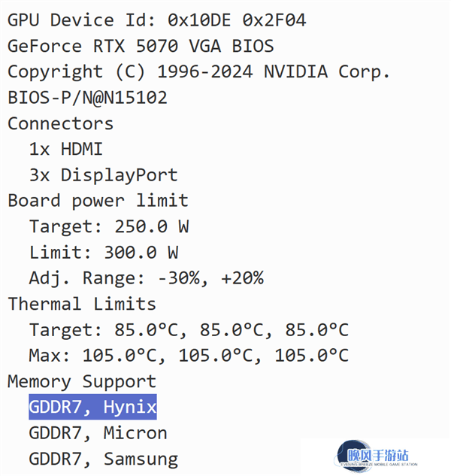451x476 pixels.
Task: Click the Board power limit heading
Action: pos(98,201)
